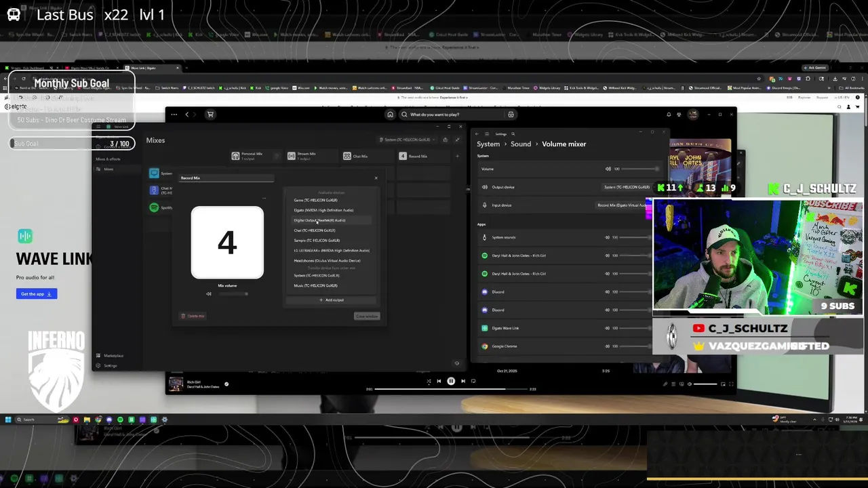Pause the Spotify playback
Viewport: 868px width, 488px height.
tap(451, 381)
